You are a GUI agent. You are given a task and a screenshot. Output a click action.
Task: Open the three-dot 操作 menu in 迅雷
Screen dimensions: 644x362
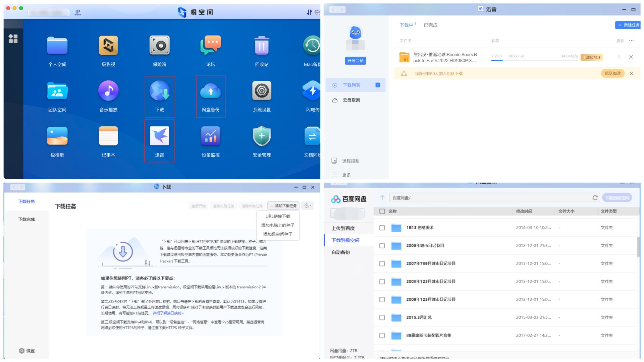(632, 41)
